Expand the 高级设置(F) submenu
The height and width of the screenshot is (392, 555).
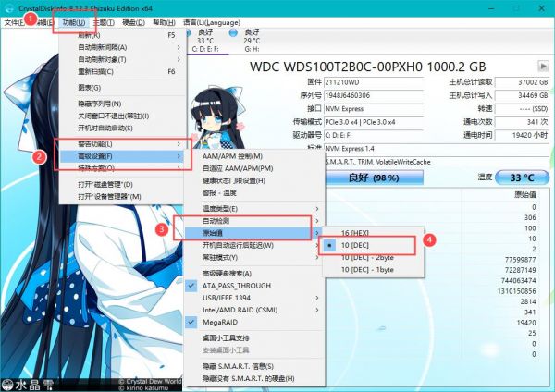point(122,156)
